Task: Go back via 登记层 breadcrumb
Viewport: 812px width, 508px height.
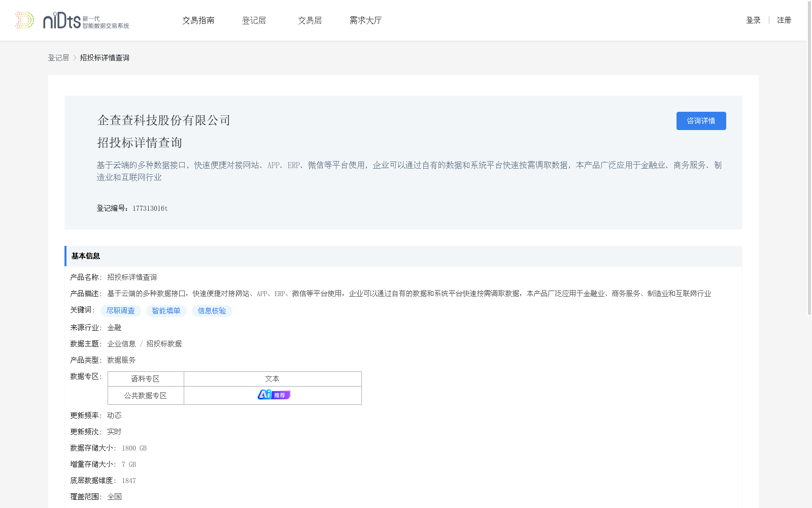Action: click(x=58, y=58)
